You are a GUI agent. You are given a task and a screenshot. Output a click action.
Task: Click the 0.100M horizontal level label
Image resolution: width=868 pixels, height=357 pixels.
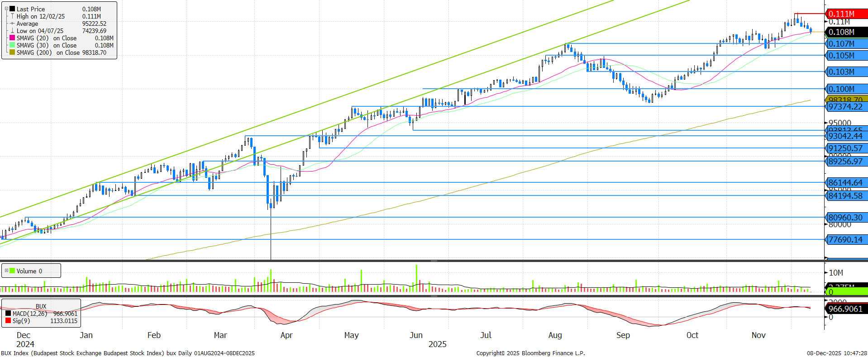(x=845, y=89)
